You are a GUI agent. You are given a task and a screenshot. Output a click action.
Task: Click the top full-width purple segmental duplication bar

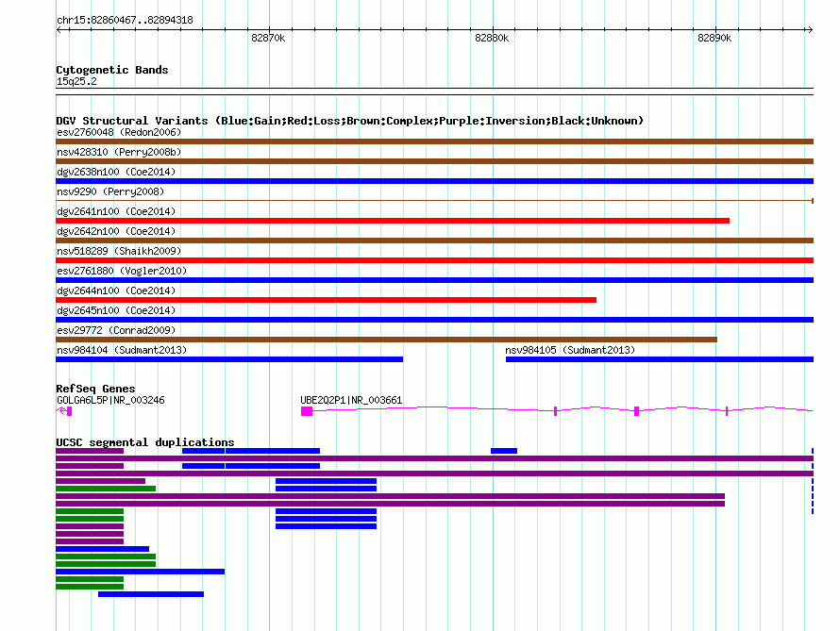434,458
